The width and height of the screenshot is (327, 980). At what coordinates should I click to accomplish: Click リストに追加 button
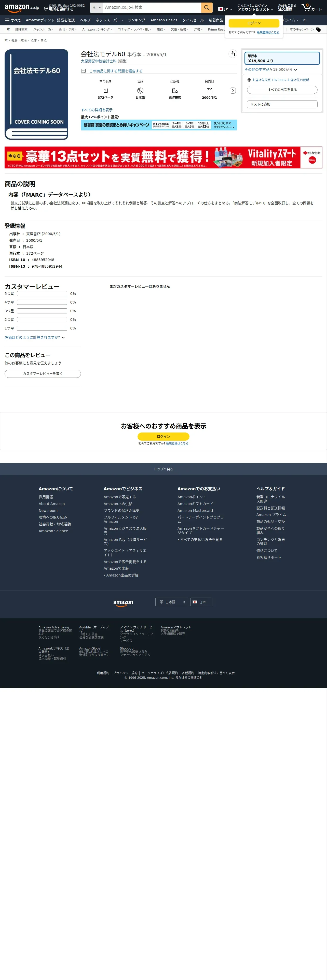[x=282, y=104]
